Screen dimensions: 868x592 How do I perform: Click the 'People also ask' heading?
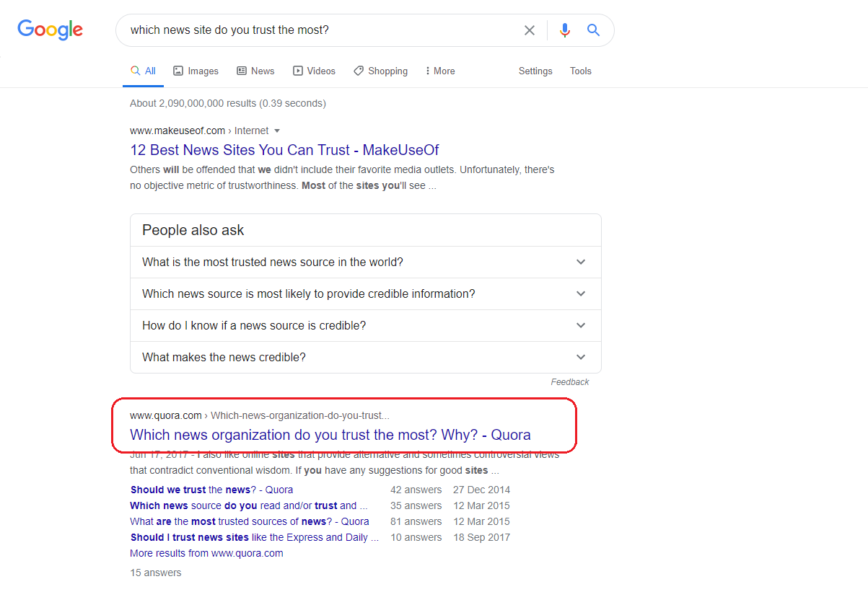[x=193, y=230]
